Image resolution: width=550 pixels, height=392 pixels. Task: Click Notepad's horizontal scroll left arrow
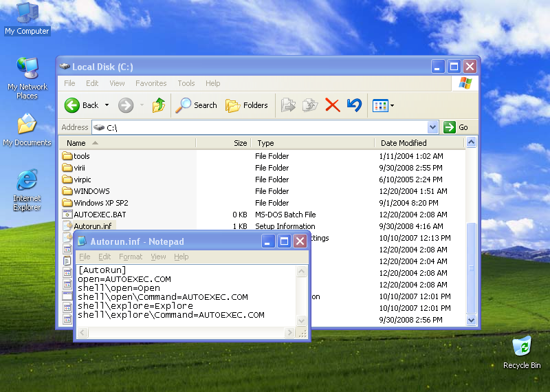point(82,332)
